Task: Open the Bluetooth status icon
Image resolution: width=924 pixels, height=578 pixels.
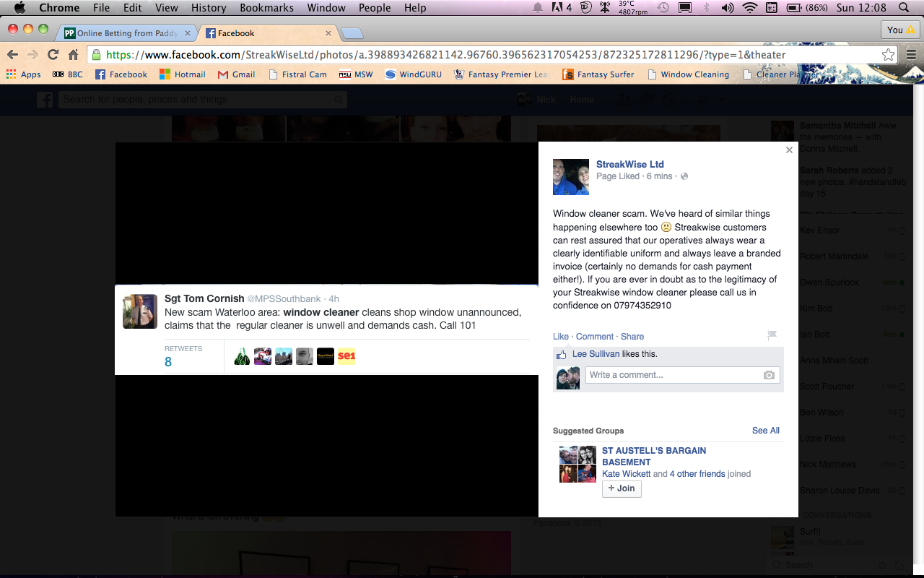Action: pyautogui.click(x=707, y=8)
